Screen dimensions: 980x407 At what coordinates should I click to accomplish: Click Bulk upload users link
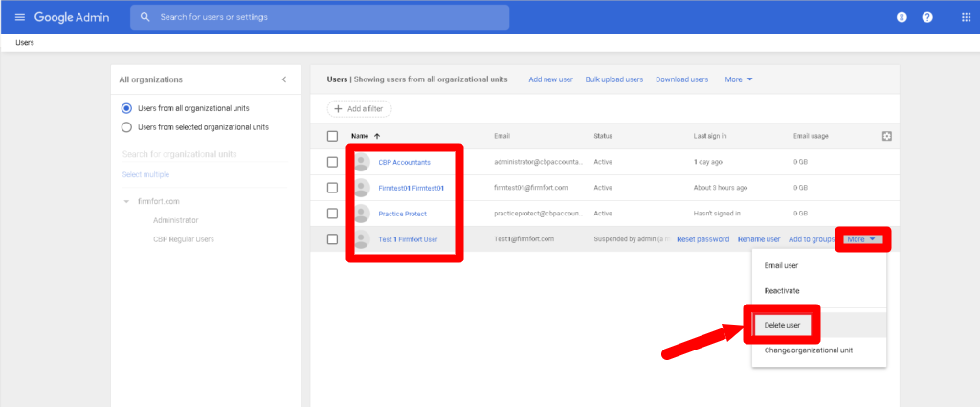[614, 79]
